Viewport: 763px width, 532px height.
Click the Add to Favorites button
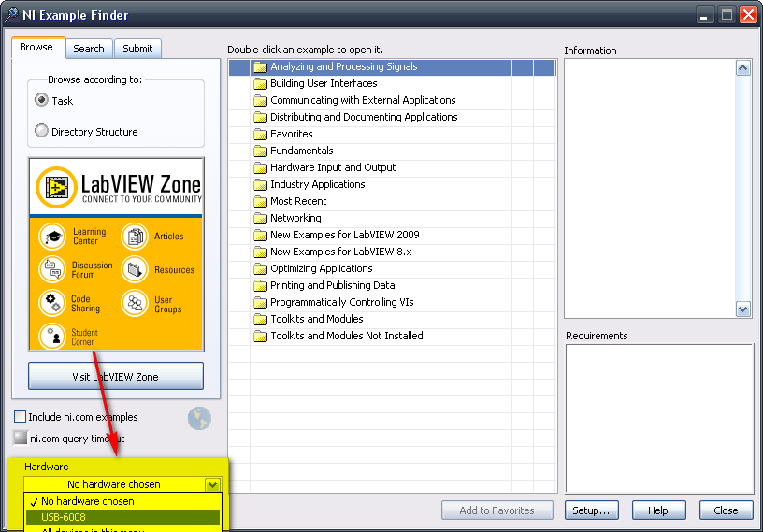point(497,510)
